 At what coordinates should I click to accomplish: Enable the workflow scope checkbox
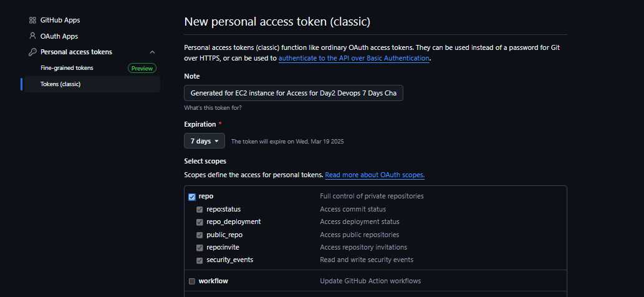192,281
